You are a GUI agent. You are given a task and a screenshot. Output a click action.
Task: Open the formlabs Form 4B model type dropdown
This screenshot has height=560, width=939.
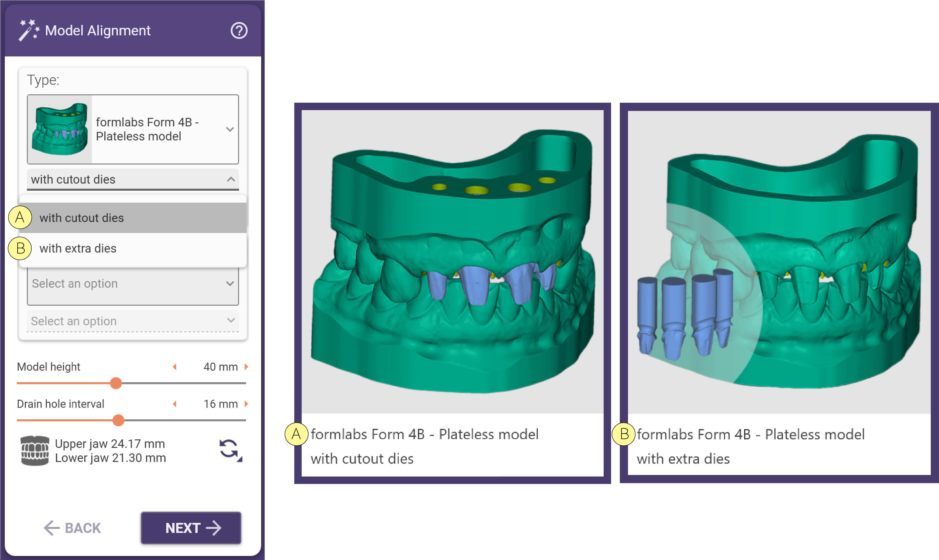(133, 129)
